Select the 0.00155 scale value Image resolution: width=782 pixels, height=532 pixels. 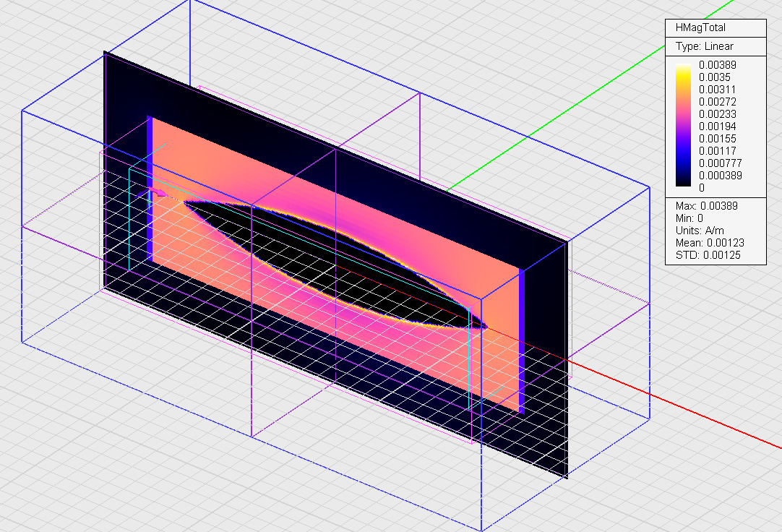coord(717,139)
